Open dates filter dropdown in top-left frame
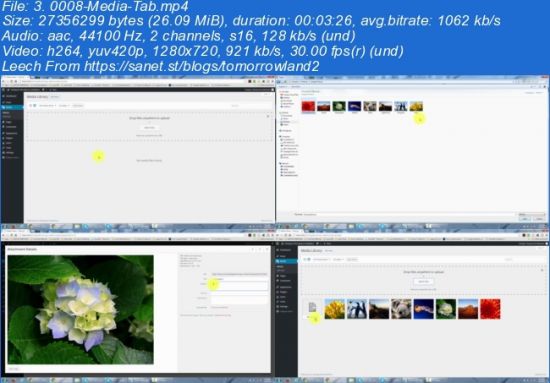This screenshot has width=550, height=383. point(64,106)
